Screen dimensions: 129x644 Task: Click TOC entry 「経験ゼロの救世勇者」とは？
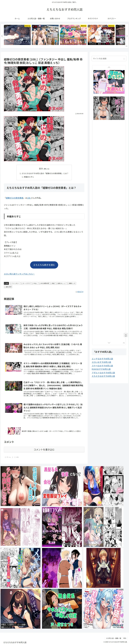click(x=45, y=173)
